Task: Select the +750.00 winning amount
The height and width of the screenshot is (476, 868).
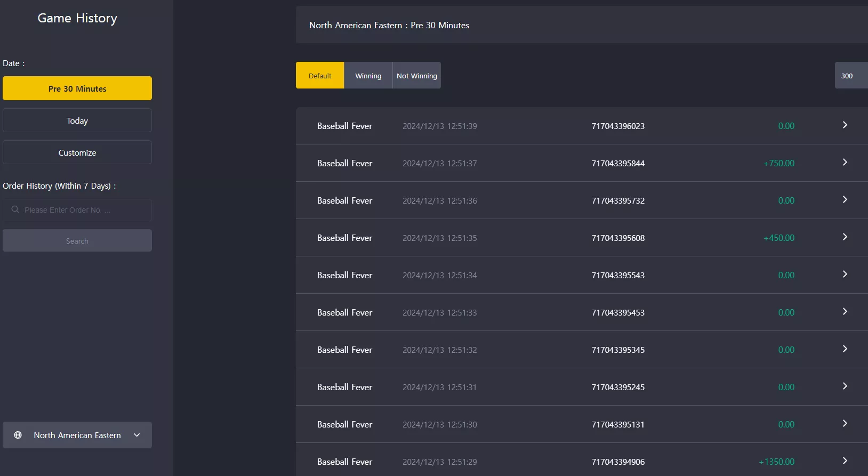Action: pyautogui.click(x=779, y=163)
